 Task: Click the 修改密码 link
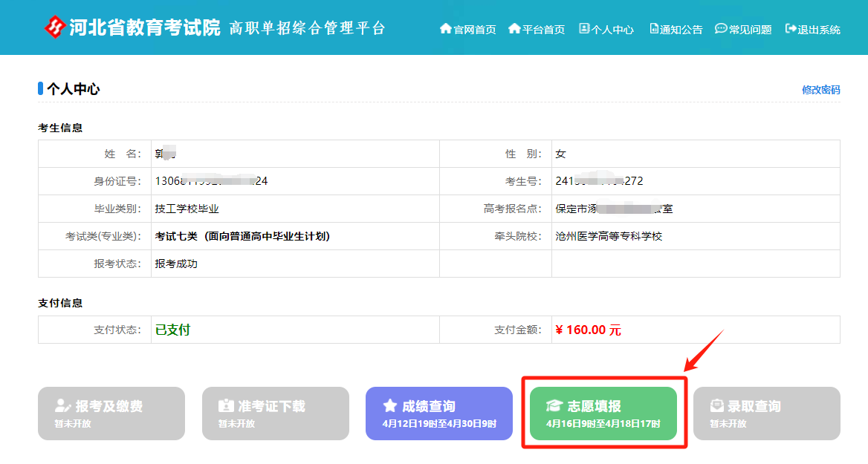pos(820,90)
